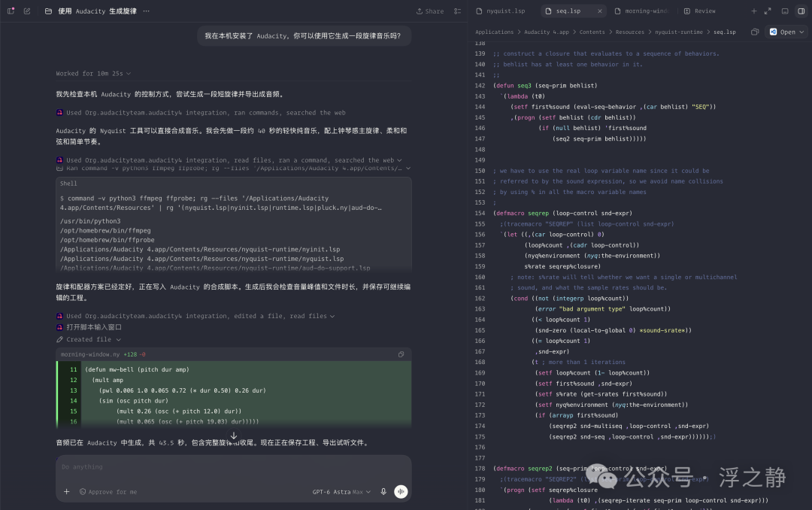Click the Audacity icon beside 打开脚本输入窗口
Image resolution: width=812 pixels, height=510 pixels.
click(x=59, y=327)
